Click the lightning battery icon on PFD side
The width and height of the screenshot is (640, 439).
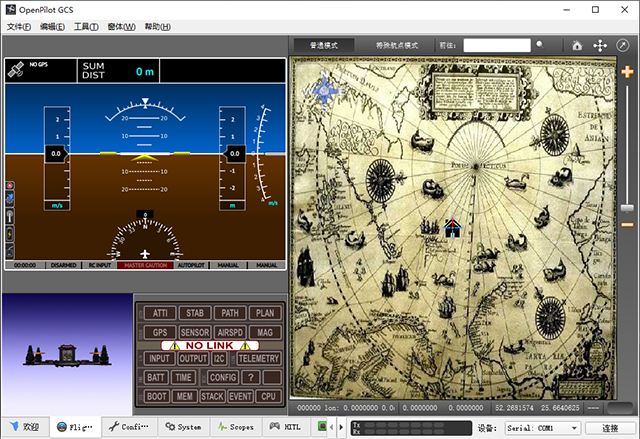pyautogui.click(x=10, y=234)
